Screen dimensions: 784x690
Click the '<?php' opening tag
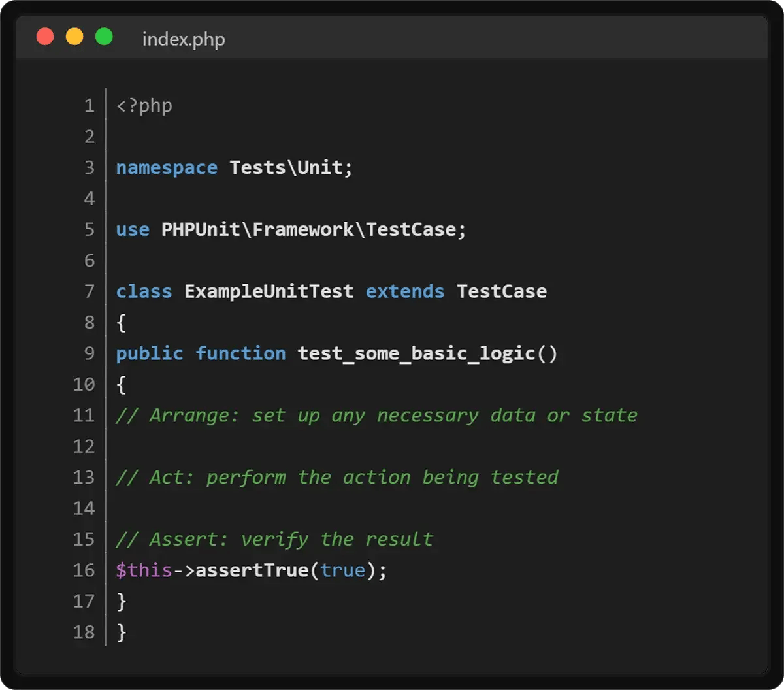tap(144, 106)
